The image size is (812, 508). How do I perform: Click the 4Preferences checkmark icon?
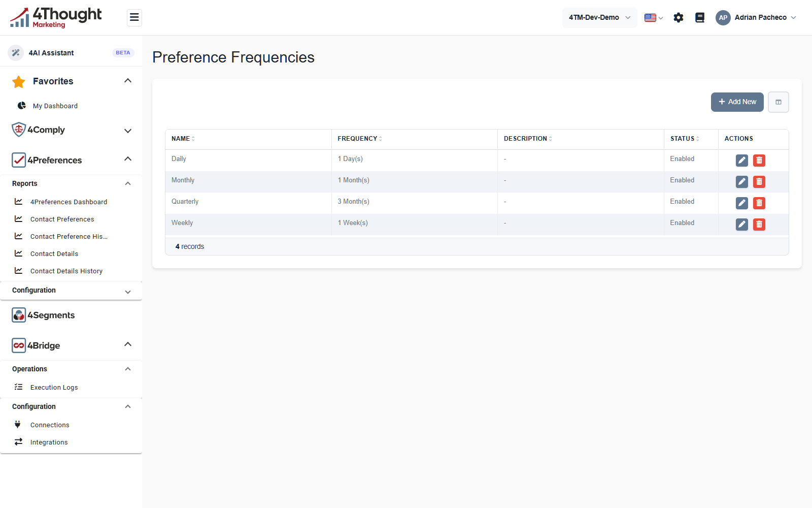click(19, 160)
